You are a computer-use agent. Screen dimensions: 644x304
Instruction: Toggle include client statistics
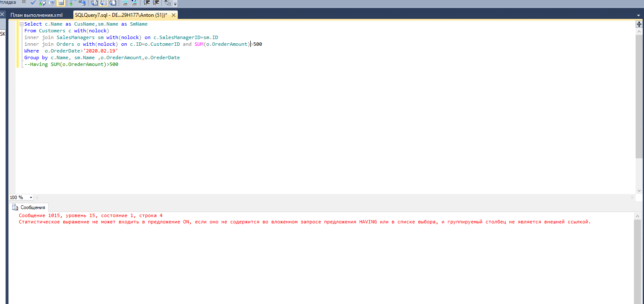(82, 2)
